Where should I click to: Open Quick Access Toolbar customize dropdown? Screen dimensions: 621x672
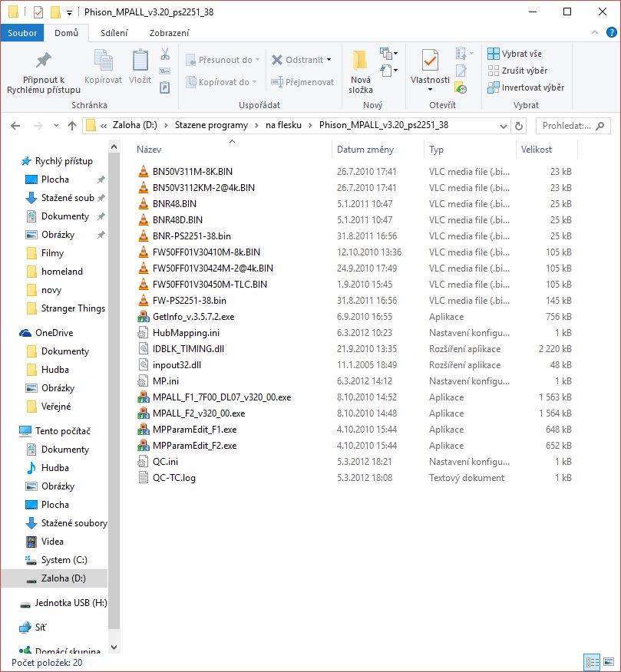point(69,12)
